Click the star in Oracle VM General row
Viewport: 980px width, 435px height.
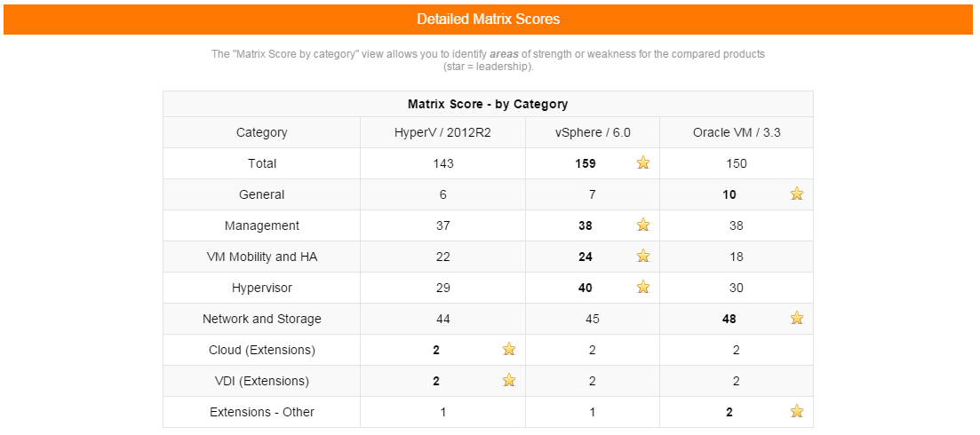[x=796, y=194]
